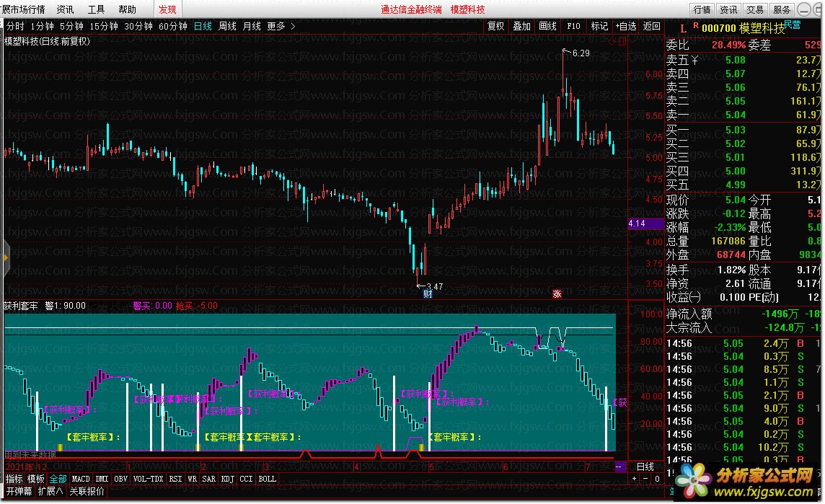
Task: Switch indicator to KDJ
Action: tap(228, 479)
